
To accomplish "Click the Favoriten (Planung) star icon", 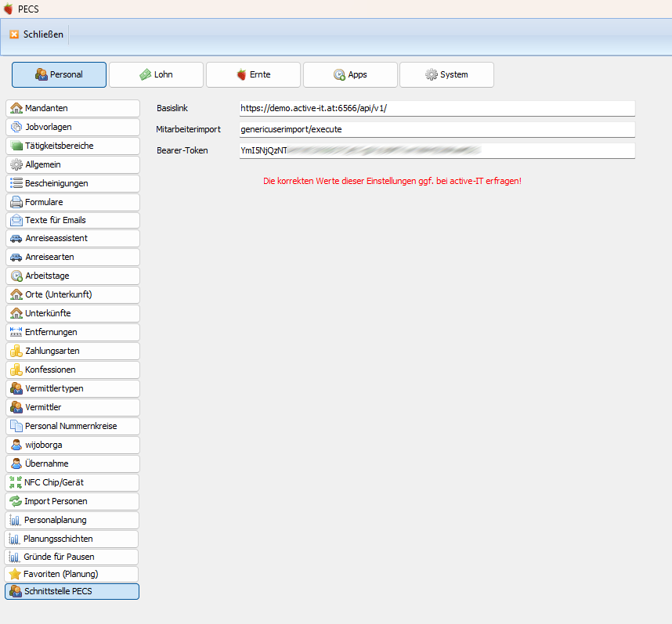I will click(x=14, y=574).
